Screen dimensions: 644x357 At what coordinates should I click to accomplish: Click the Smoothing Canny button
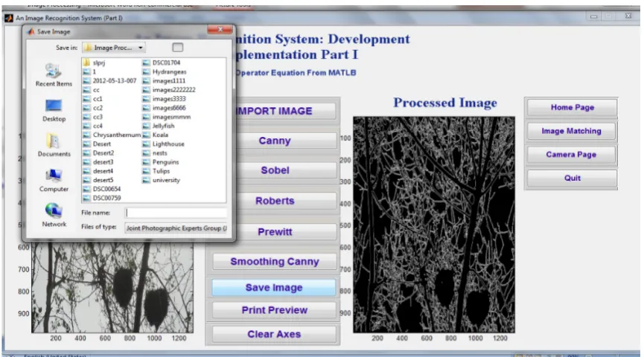pyautogui.click(x=275, y=262)
